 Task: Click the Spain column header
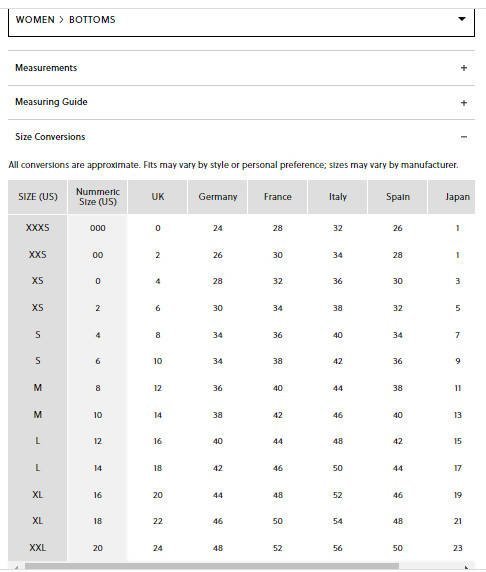click(397, 197)
